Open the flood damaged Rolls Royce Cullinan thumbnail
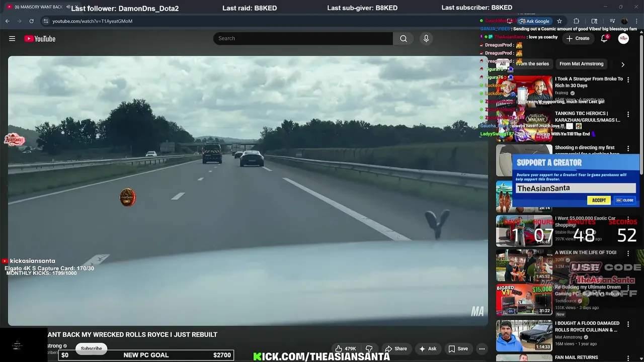This screenshot has height=362, width=644. click(x=524, y=335)
